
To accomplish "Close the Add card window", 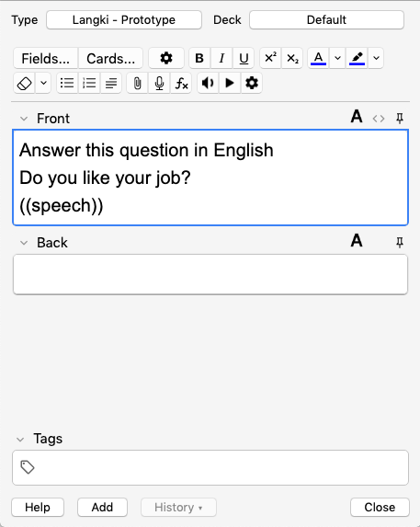I will click(380, 507).
